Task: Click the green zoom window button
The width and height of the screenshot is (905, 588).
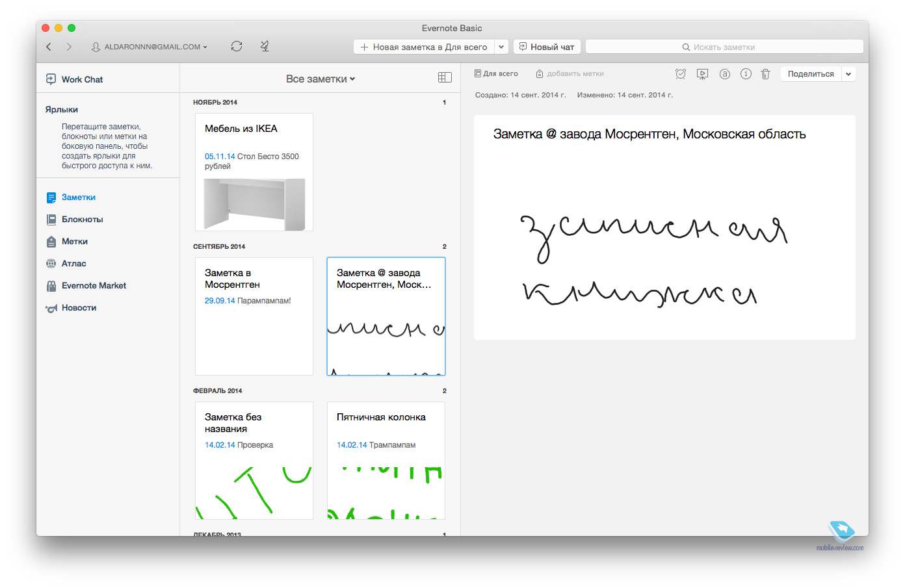Action: click(72, 28)
